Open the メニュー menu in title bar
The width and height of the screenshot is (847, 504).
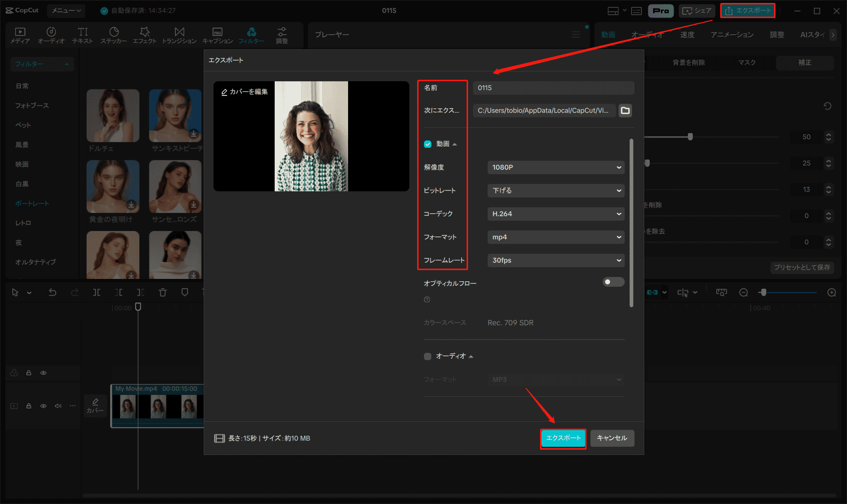click(66, 10)
